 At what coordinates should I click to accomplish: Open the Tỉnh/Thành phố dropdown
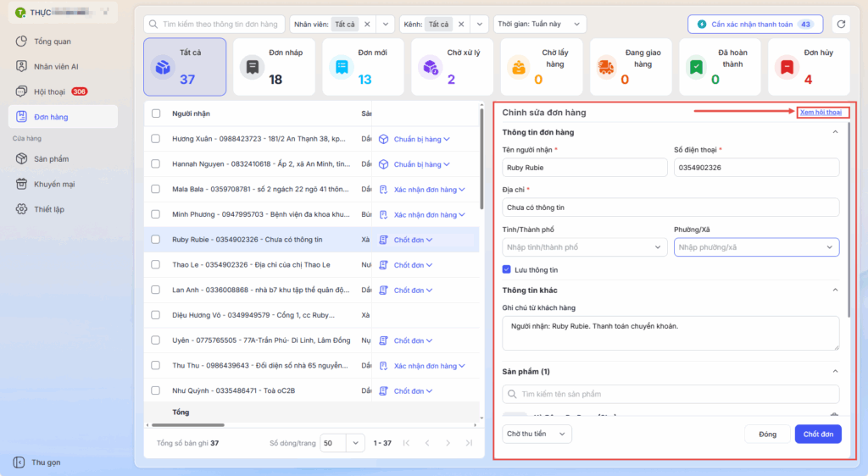[x=584, y=247]
